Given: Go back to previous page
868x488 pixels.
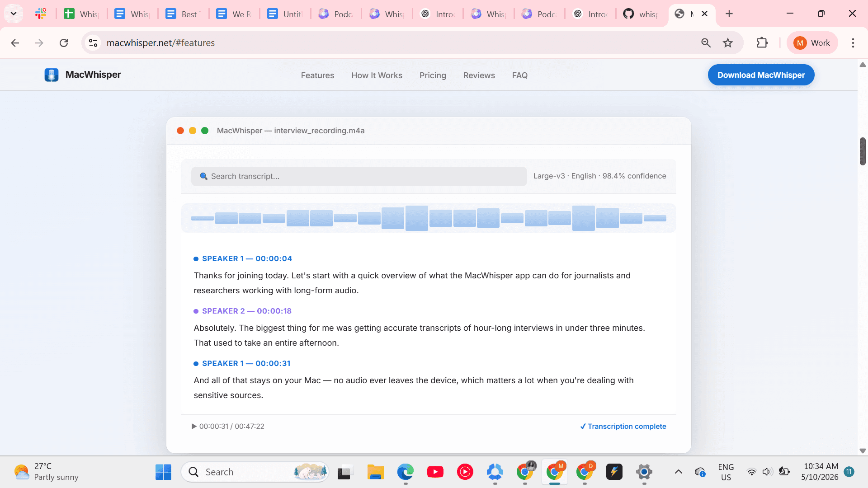Looking at the screenshot, I should click(x=15, y=43).
